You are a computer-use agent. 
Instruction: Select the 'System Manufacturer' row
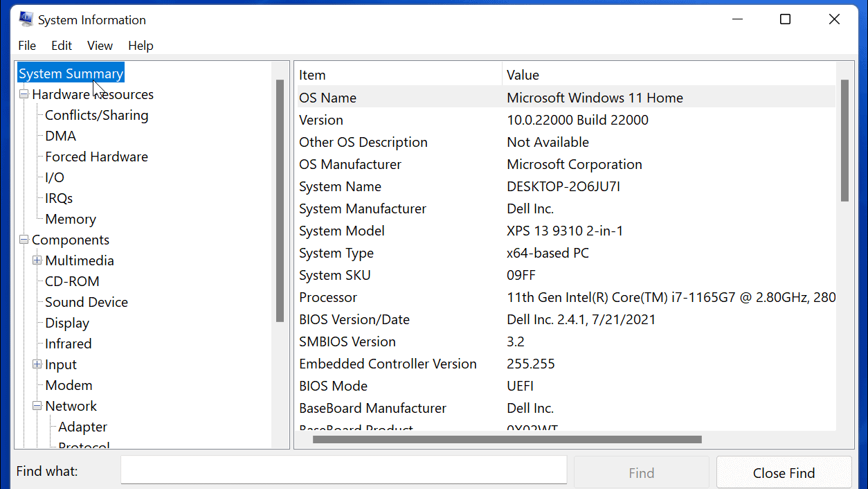[x=566, y=208]
